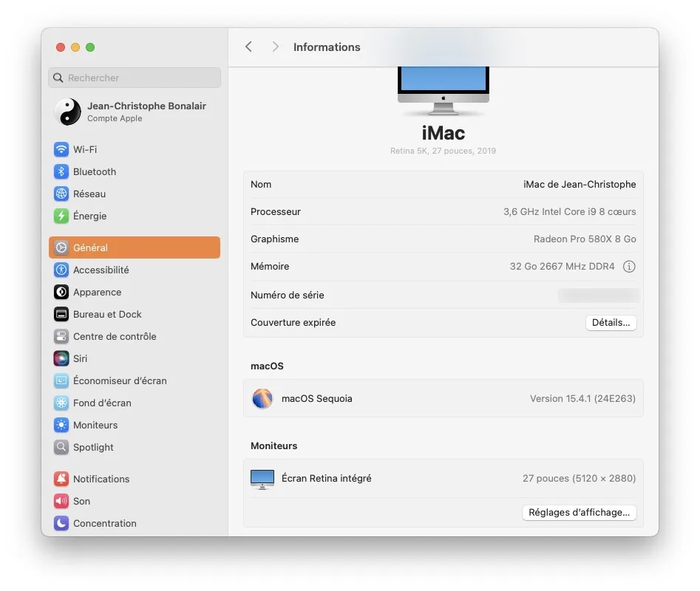Click the search magnifier icon
Viewport: 700px width, 591px height.
tap(58, 78)
